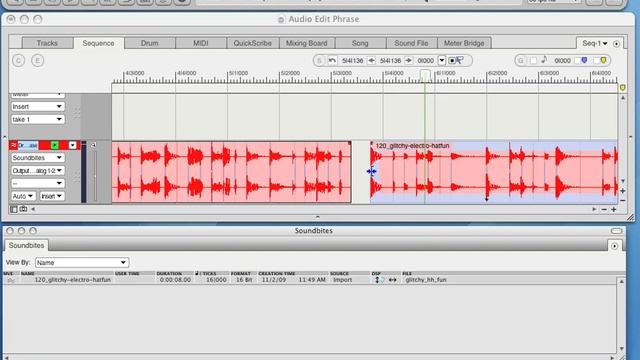Switch to the Song tab
The image size is (640, 360).
360,43
